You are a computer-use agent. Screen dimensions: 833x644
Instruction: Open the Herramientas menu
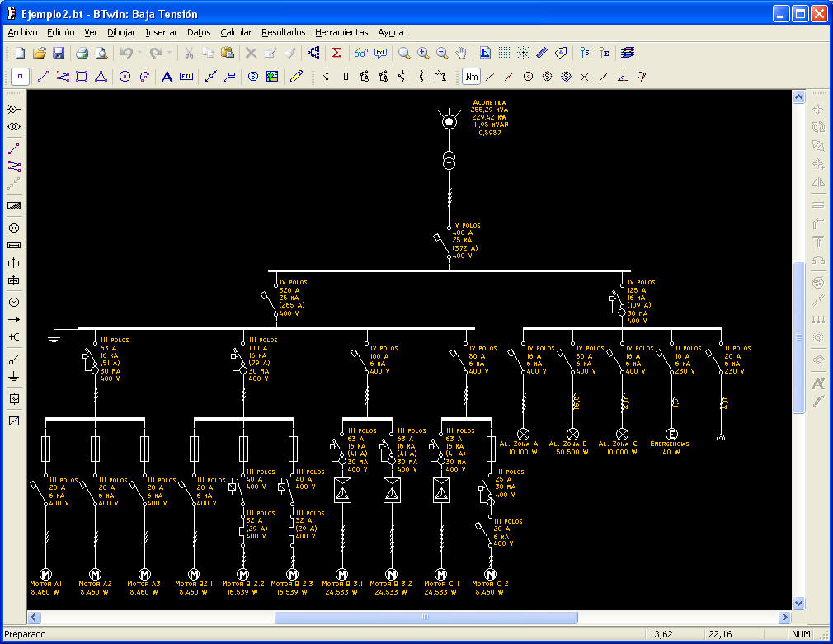(x=341, y=32)
